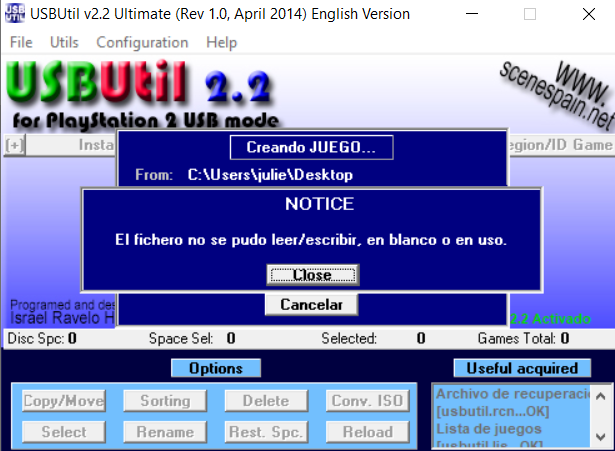Click the Disc Spc value
This screenshot has width=615, height=451.
(x=72, y=338)
